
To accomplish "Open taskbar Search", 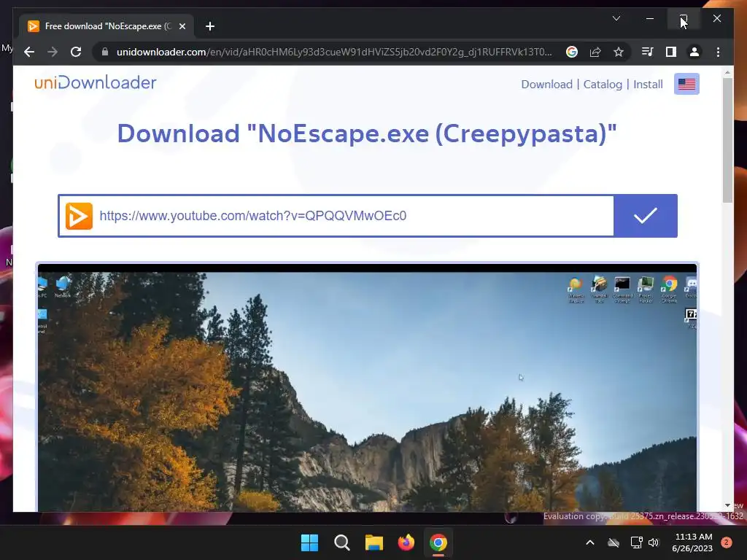I will pyautogui.click(x=342, y=542).
